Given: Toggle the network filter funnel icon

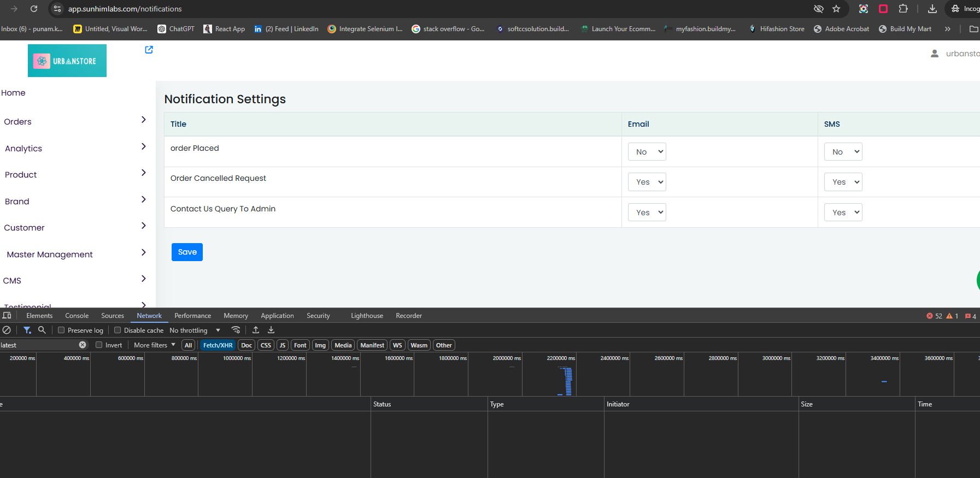Looking at the screenshot, I should [27, 330].
